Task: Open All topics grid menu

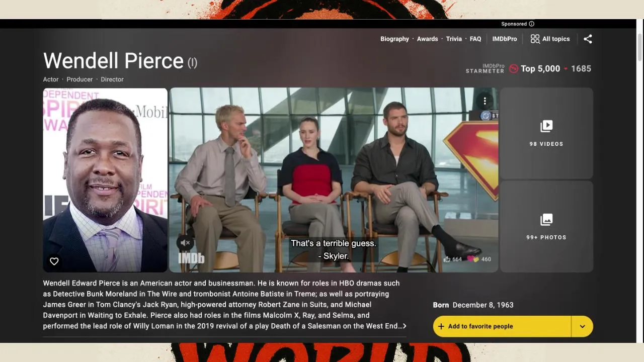Action: coord(550,39)
